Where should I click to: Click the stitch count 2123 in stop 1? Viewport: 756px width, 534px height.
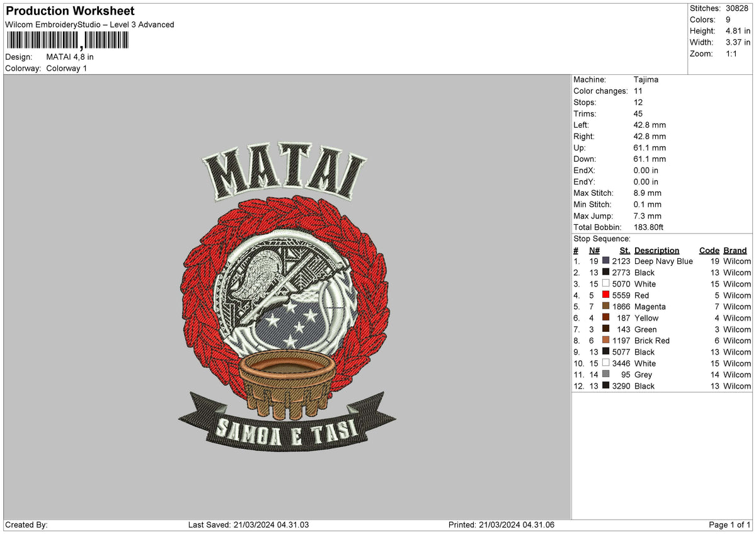(x=621, y=261)
